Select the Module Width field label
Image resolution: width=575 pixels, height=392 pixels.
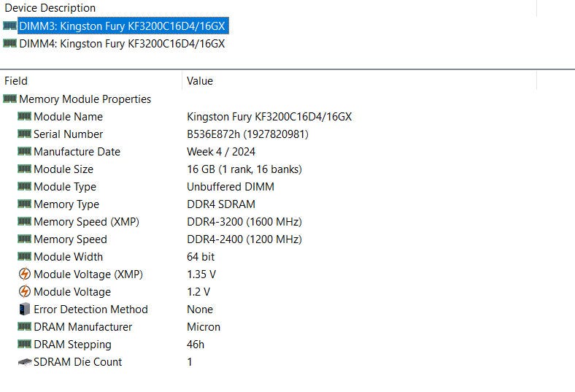click(68, 257)
